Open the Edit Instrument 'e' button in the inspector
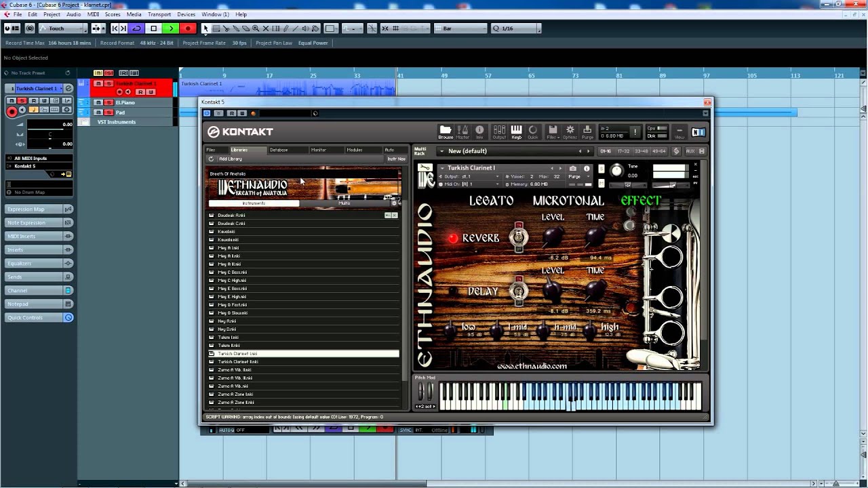The width and height of the screenshot is (868, 488). (x=68, y=88)
